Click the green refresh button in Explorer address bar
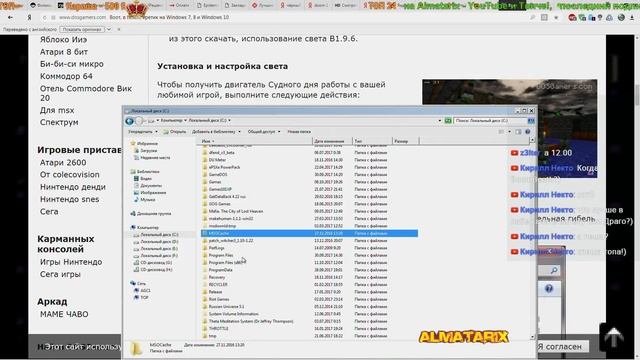This screenshot has height=360, width=640. coord(448,120)
